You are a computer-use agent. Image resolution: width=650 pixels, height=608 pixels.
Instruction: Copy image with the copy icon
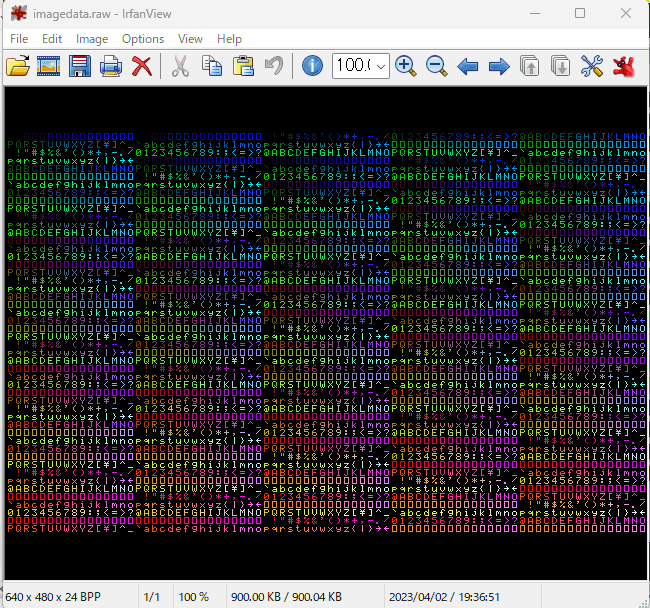point(212,66)
